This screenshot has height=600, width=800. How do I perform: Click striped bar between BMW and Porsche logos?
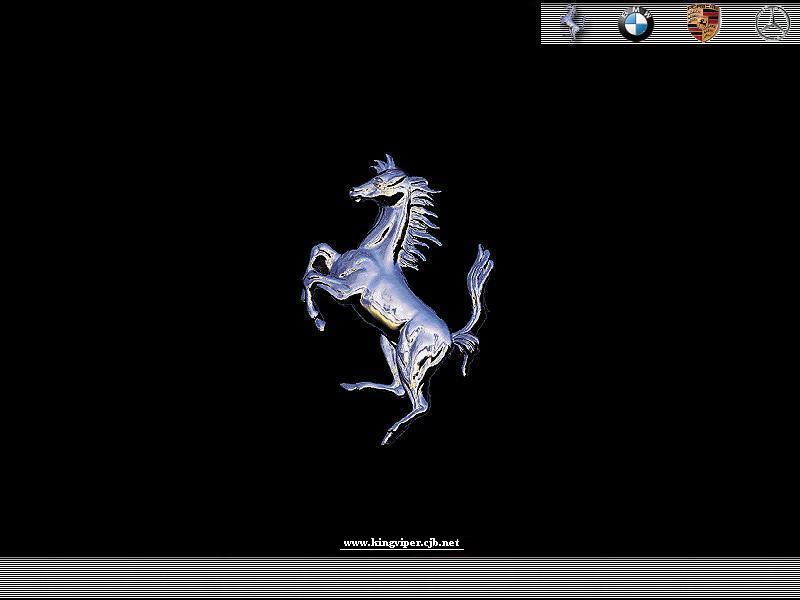(670, 23)
